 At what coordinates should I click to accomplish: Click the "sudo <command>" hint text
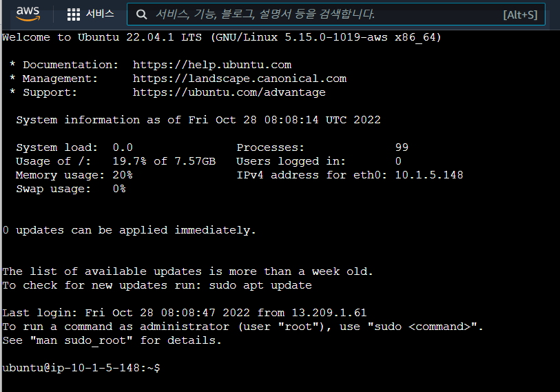pyautogui.click(x=422, y=327)
